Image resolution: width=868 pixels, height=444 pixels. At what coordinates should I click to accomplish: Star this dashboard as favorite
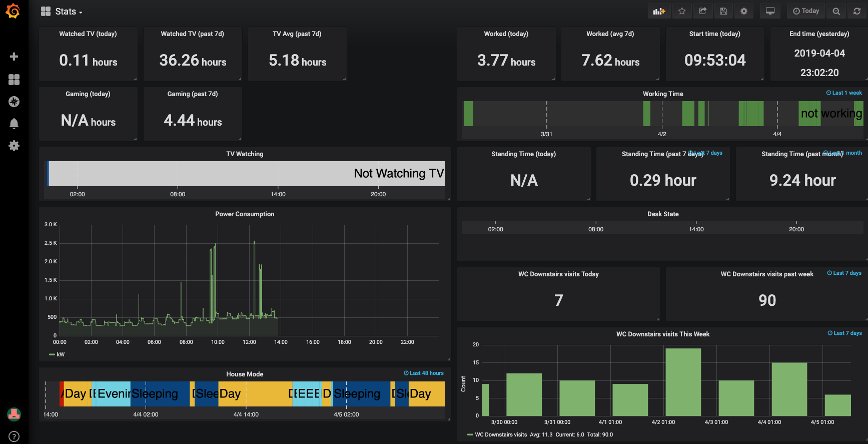point(682,11)
